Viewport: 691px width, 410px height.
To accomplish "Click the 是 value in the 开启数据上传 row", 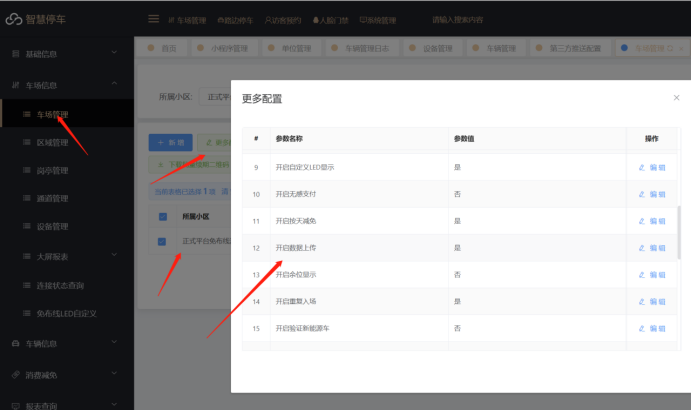I will point(457,248).
